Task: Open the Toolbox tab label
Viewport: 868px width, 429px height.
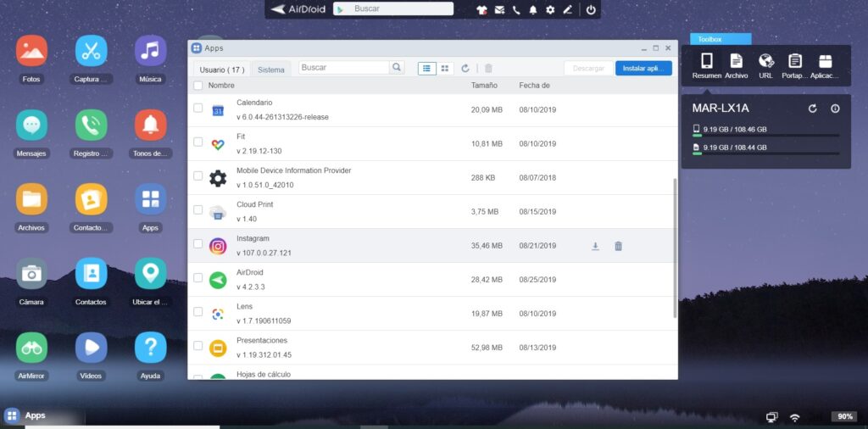Action: (x=721, y=39)
